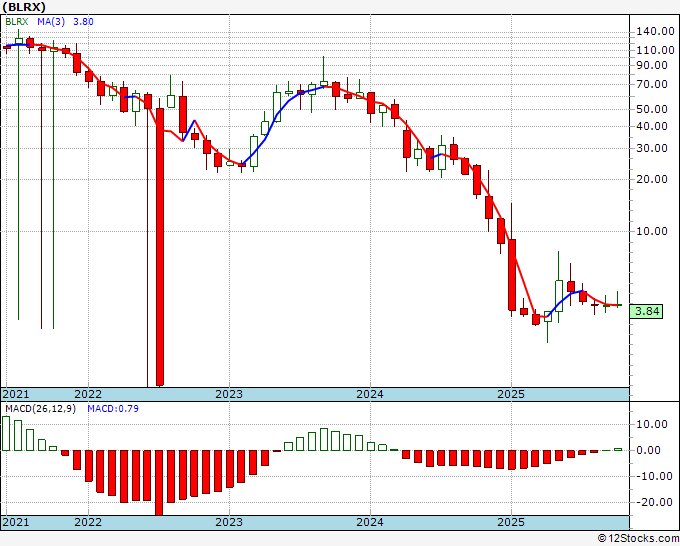
Task: Click the 30.00 price axis label
Action: (x=652, y=148)
